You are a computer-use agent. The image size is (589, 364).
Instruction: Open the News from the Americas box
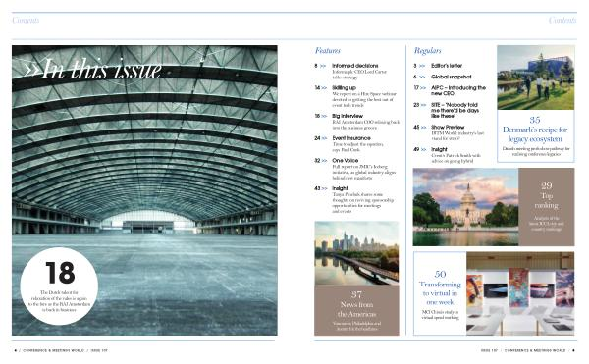click(x=356, y=310)
